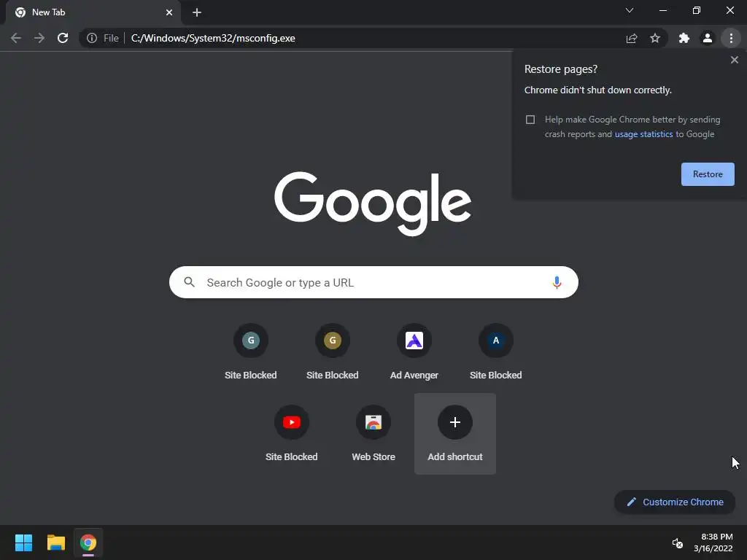The image size is (747, 560).
Task: Go forward using the forward arrow
Action: click(x=39, y=38)
